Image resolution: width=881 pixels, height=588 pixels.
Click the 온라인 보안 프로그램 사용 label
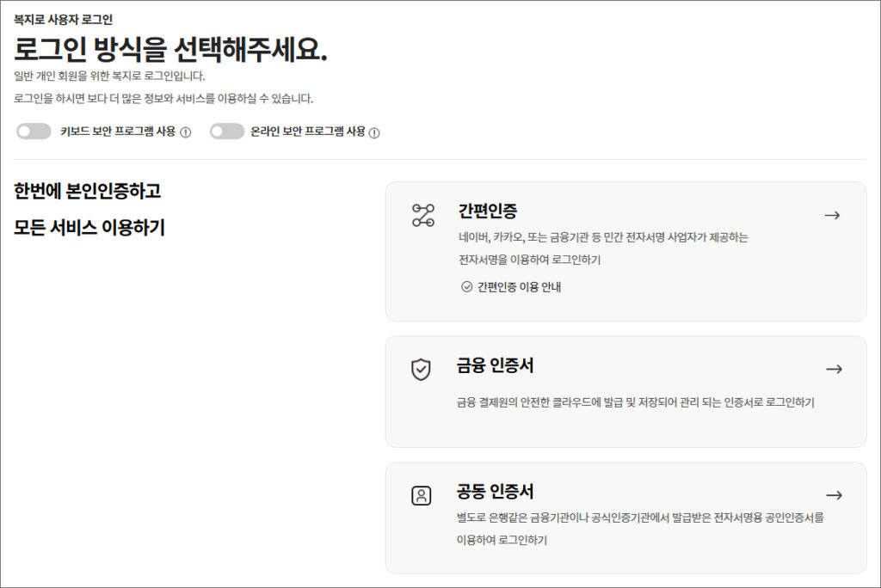point(307,132)
